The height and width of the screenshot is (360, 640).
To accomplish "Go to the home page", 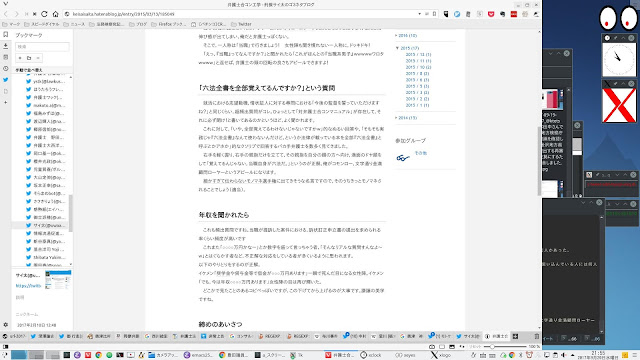I will (x=55, y=14).
